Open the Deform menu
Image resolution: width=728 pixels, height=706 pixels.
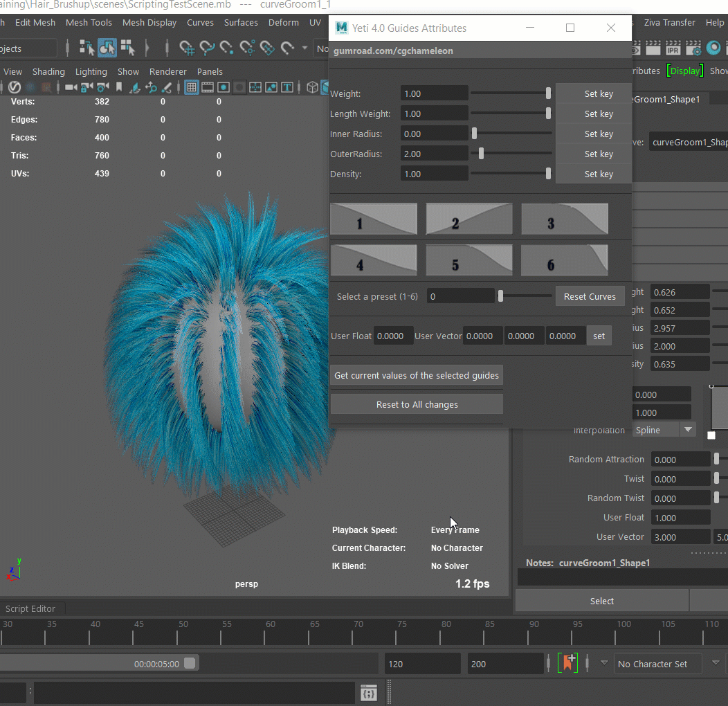(x=283, y=22)
